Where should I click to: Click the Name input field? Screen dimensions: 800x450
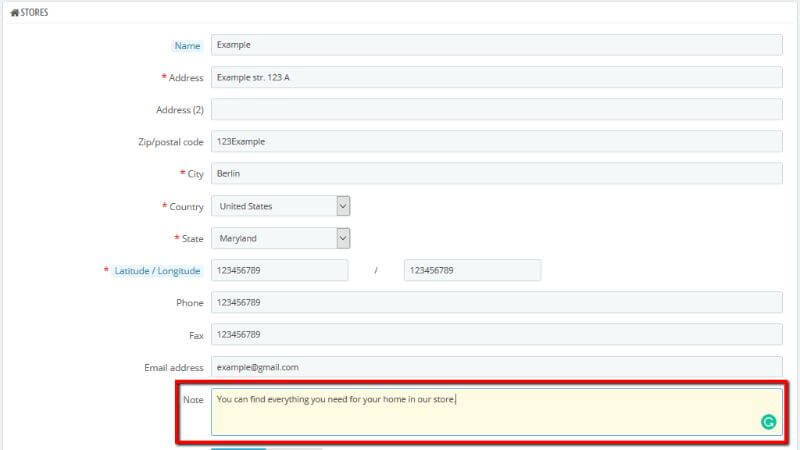(496, 45)
